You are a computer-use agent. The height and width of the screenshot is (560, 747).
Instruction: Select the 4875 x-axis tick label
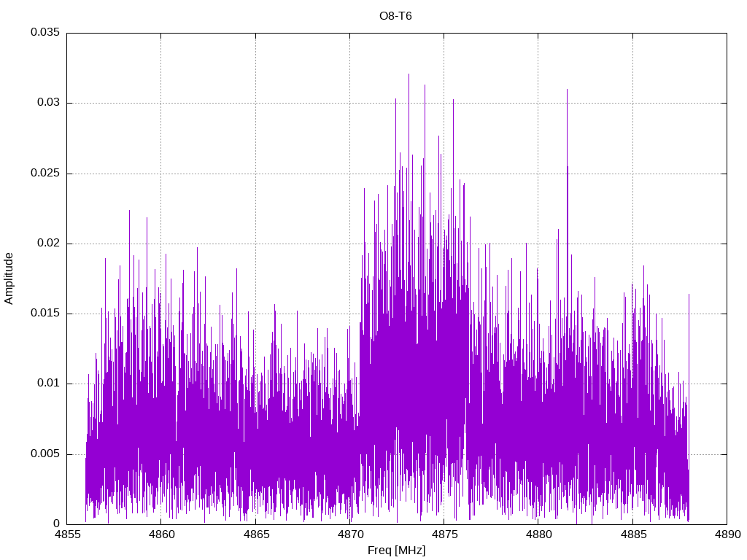pyautogui.click(x=444, y=534)
